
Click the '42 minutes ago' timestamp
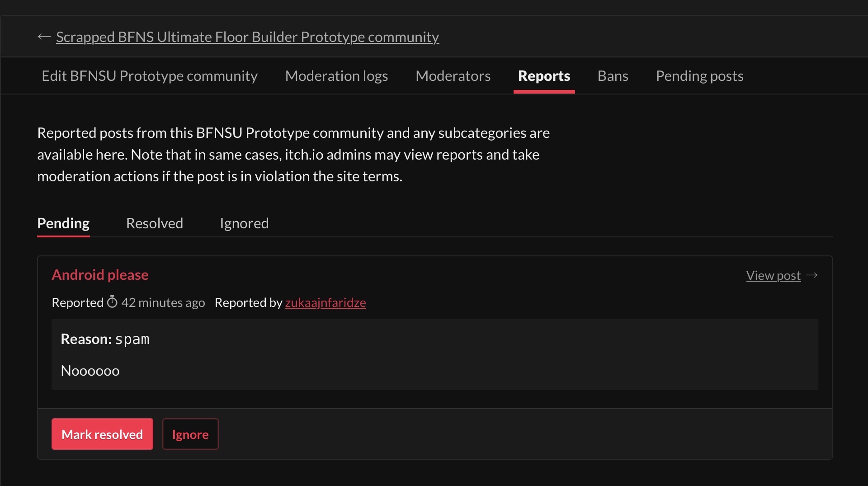[163, 302]
